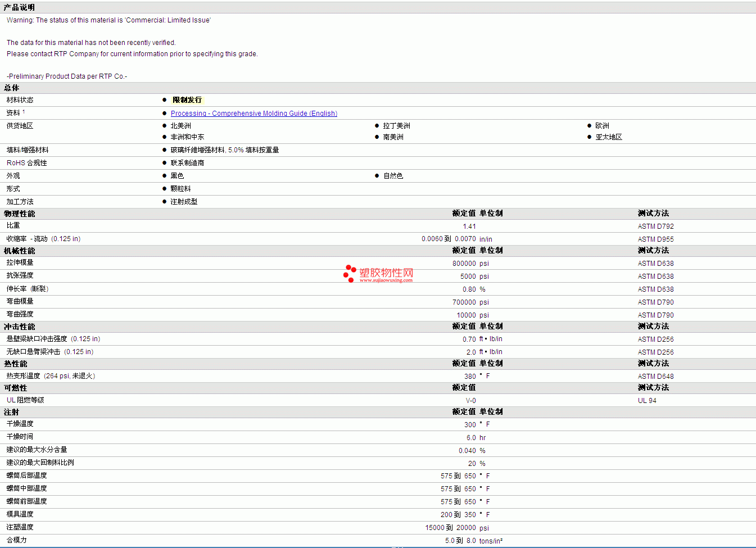Open the Processing Comprehensive Molding Guide link
This screenshot has width=756, height=548.
253,114
